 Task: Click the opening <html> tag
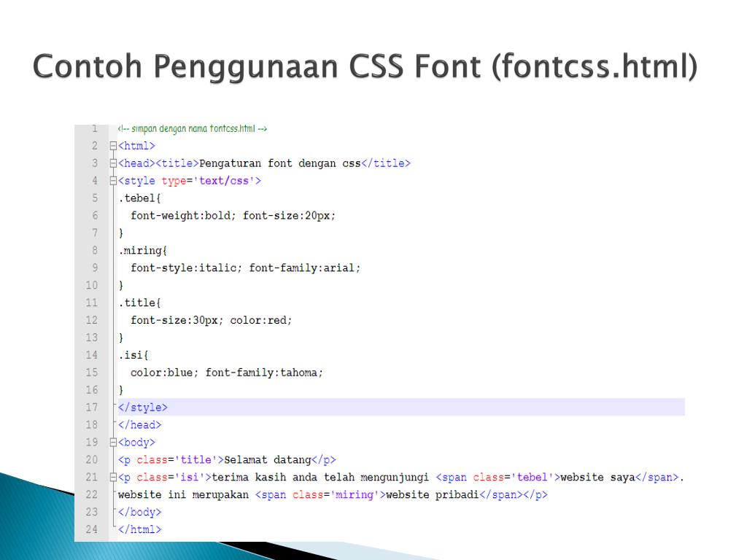point(136,146)
